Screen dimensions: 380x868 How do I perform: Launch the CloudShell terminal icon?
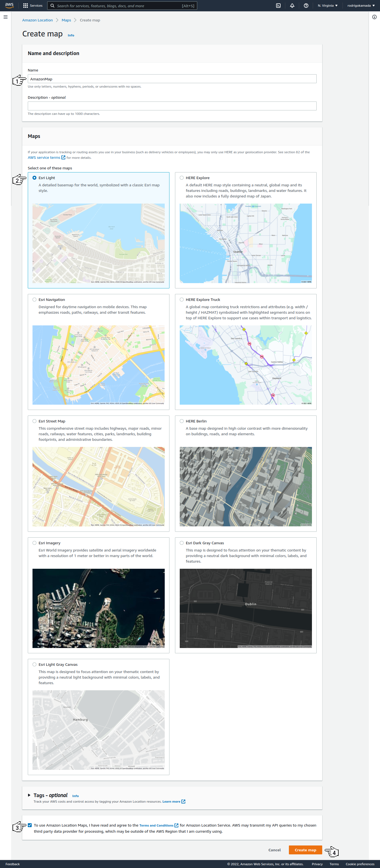(x=278, y=6)
